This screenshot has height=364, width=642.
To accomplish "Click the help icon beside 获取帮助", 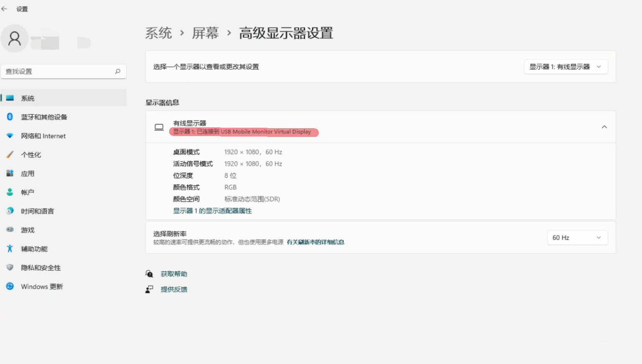I will (149, 274).
